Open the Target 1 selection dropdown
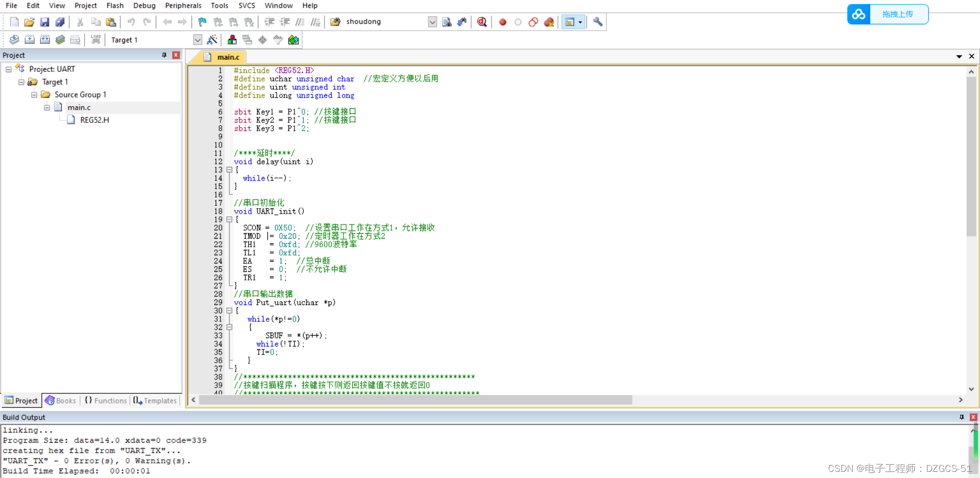The width and height of the screenshot is (980, 478). pos(198,40)
